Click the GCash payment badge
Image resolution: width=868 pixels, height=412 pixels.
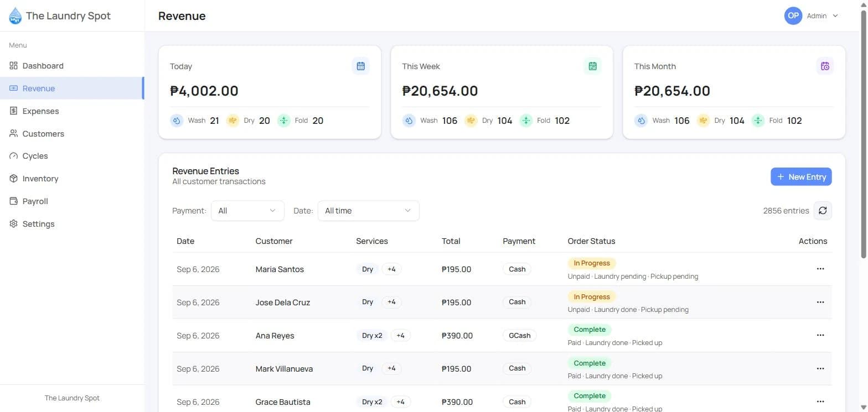pyautogui.click(x=519, y=336)
